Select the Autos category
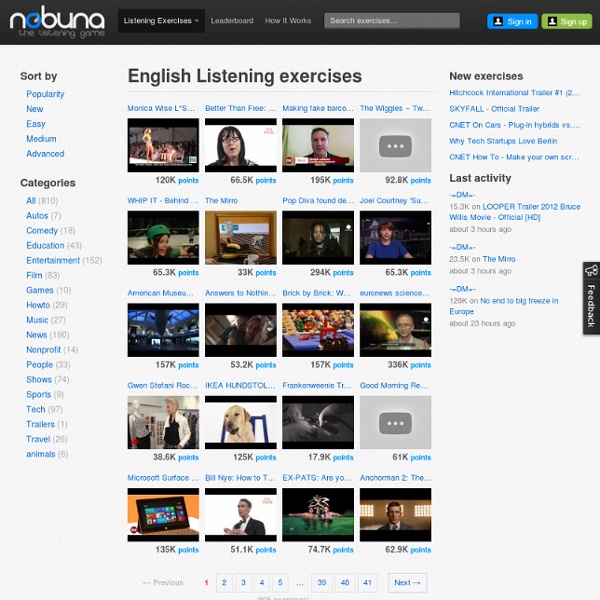The height and width of the screenshot is (600, 600). tap(37, 216)
